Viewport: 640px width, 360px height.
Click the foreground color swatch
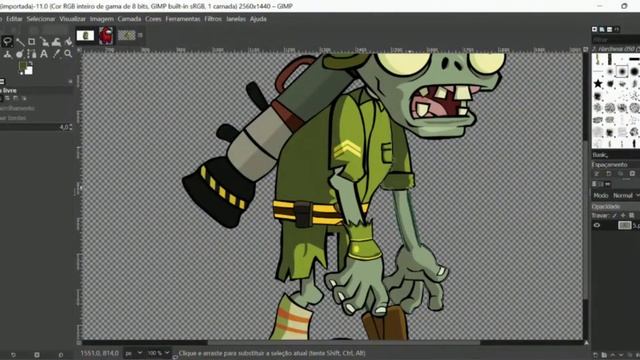(23, 66)
